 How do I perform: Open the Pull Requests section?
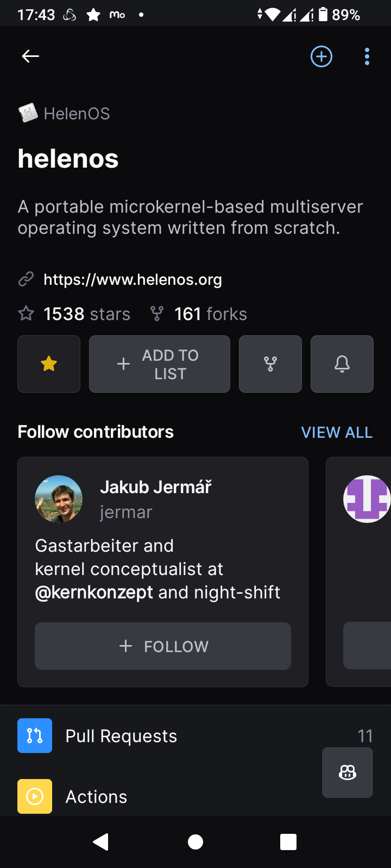[x=121, y=736]
